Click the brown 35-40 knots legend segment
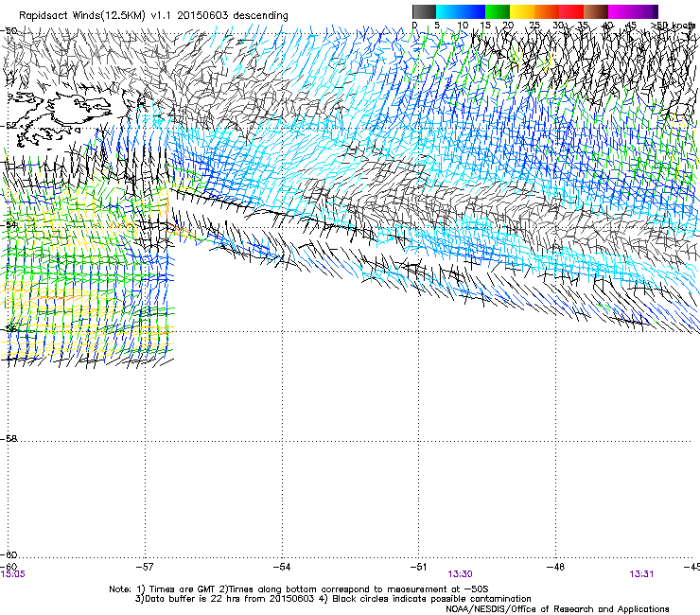Viewport: 700px width, 615px height. pos(596,11)
